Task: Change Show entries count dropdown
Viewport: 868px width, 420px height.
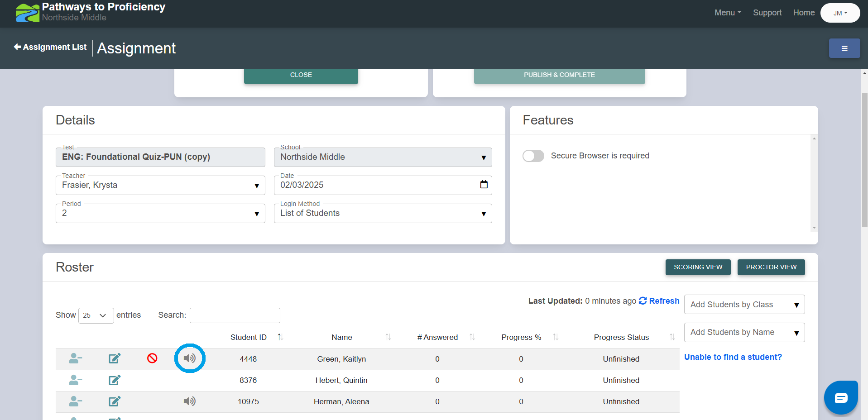Action: [96, 315]
